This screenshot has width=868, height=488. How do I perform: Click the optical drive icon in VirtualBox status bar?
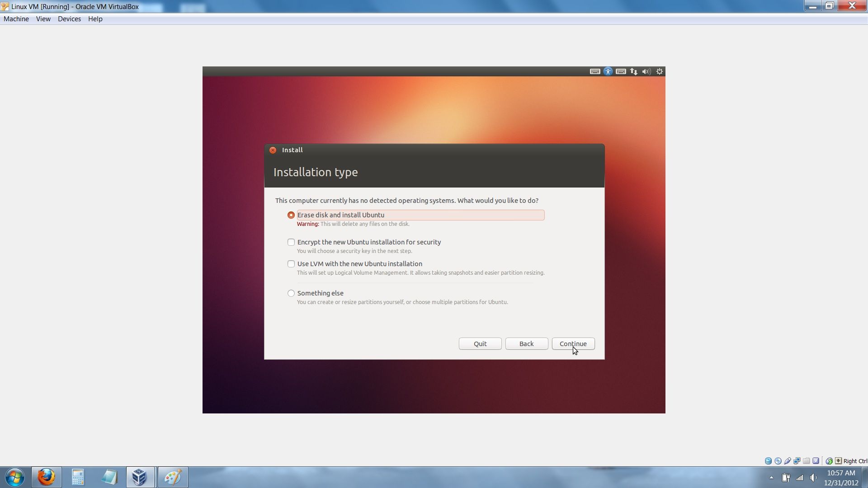coord(778,460)
